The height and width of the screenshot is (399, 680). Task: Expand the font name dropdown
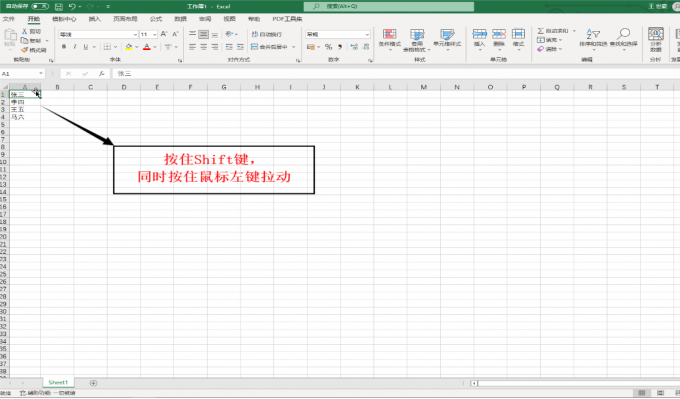[135, 34]
